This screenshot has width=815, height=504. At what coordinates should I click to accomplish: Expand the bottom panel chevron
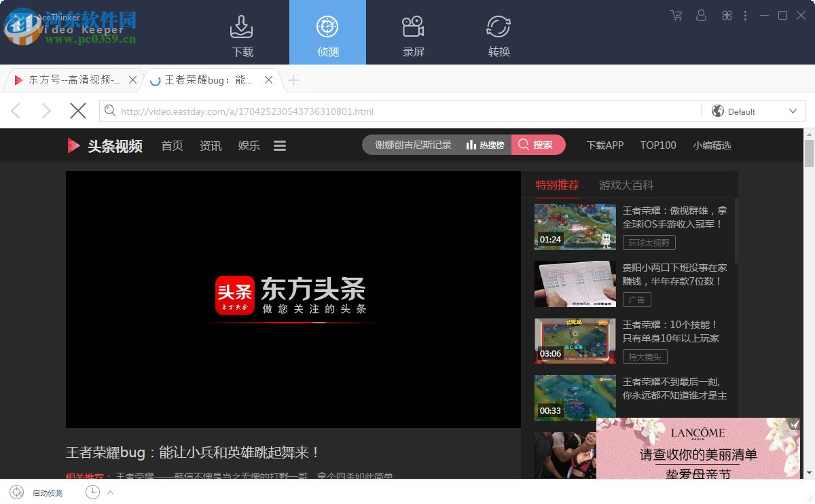(109, 492)
